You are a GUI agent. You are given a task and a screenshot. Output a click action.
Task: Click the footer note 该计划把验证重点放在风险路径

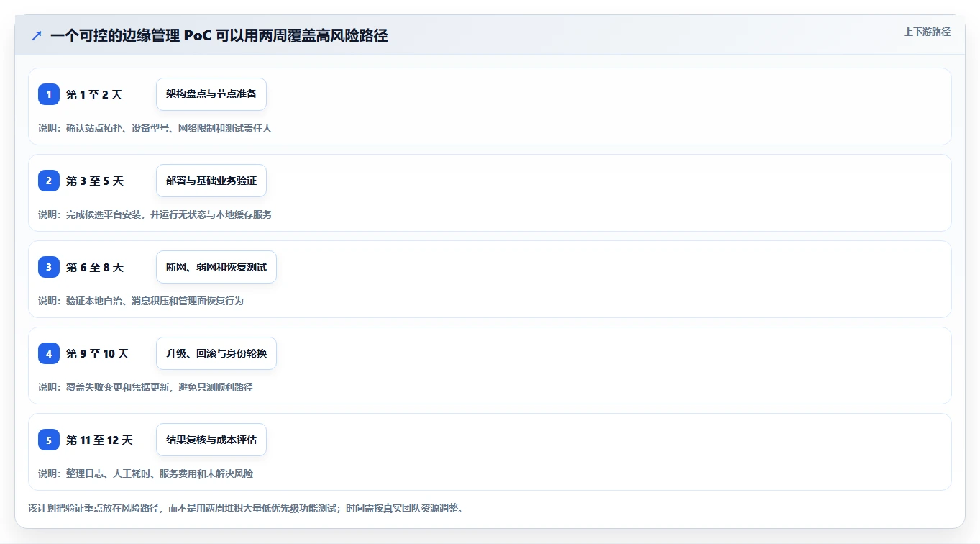[x=246, y=508]
